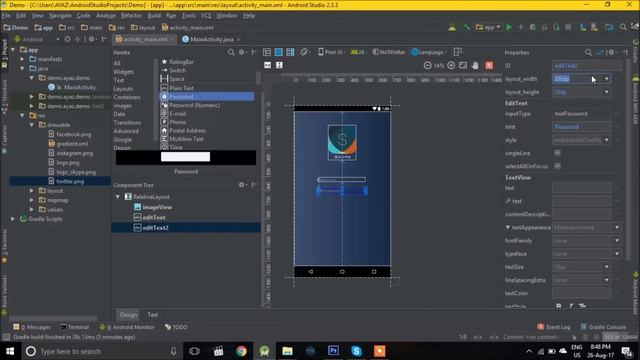Open File Explorer from the taskbar
This screenshot has height=360, width=640.
287,351
